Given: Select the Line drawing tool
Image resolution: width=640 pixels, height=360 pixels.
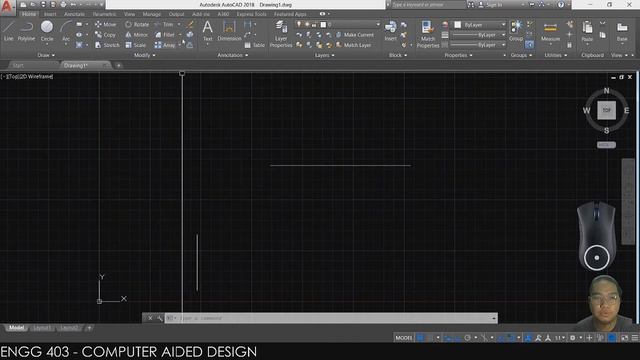Looking at the screenshot, I should (9, 31).
